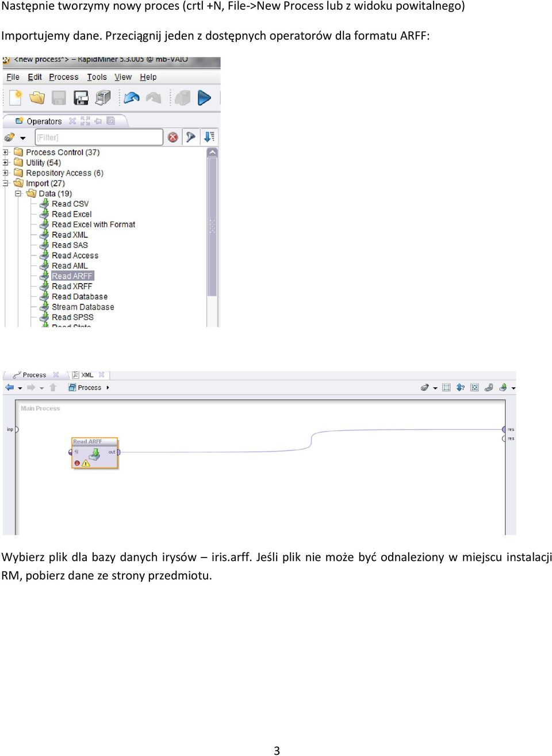Close the XML tab
The height and width of the screenshot is (756, 552).
click(102, 375)
